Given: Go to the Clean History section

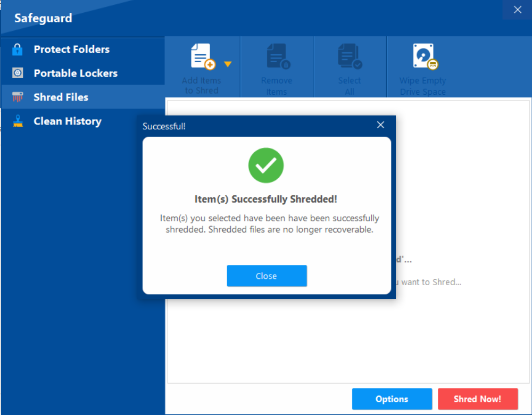Looking at the screenshot, I should pos(83,121).
